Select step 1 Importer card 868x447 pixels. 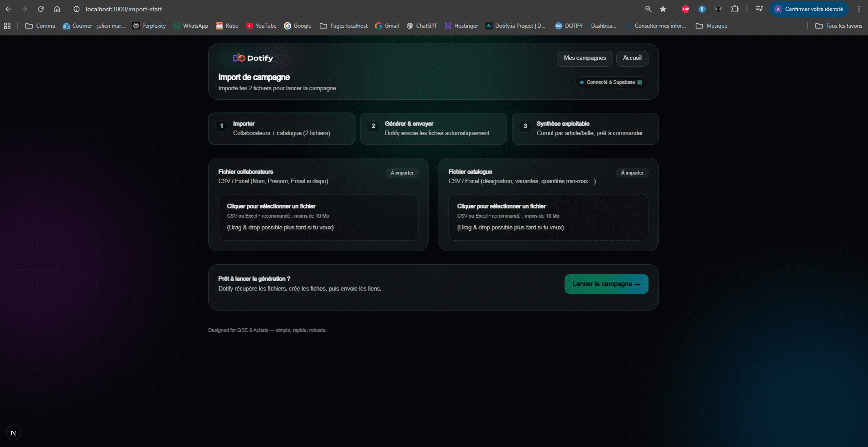click(282, 129)
